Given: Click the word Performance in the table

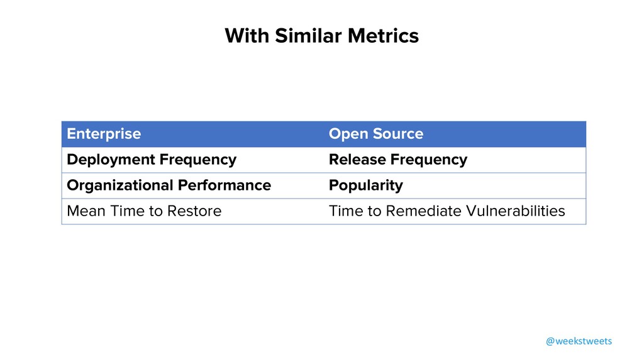Looking at the screenshot, I should [225, 185].
